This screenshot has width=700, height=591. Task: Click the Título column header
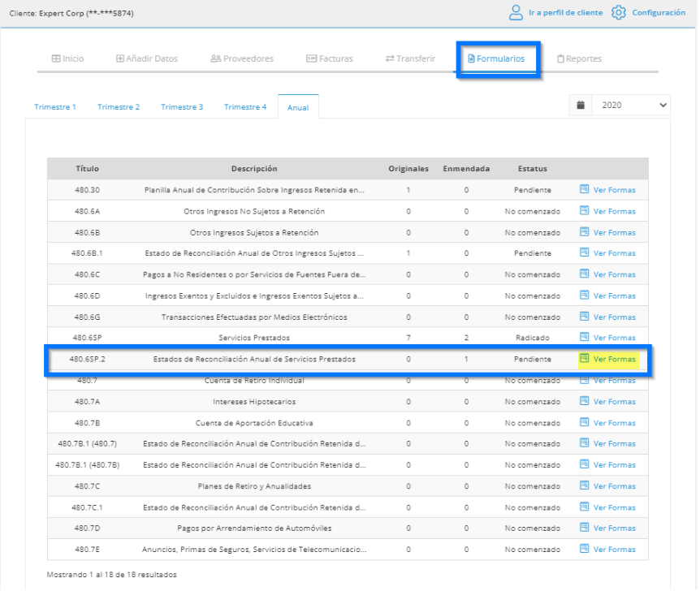tap(88, 169)
